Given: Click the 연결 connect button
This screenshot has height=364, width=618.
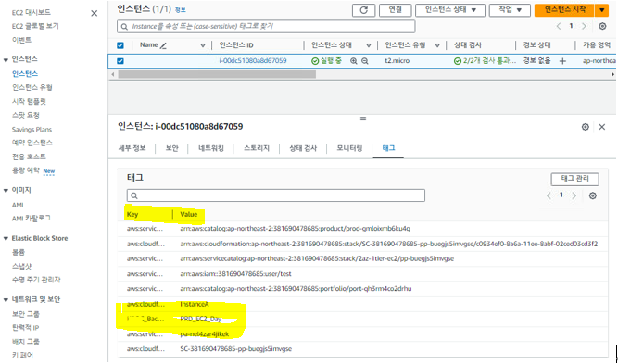Looking at the screenshot, I should tap(396, 10).
